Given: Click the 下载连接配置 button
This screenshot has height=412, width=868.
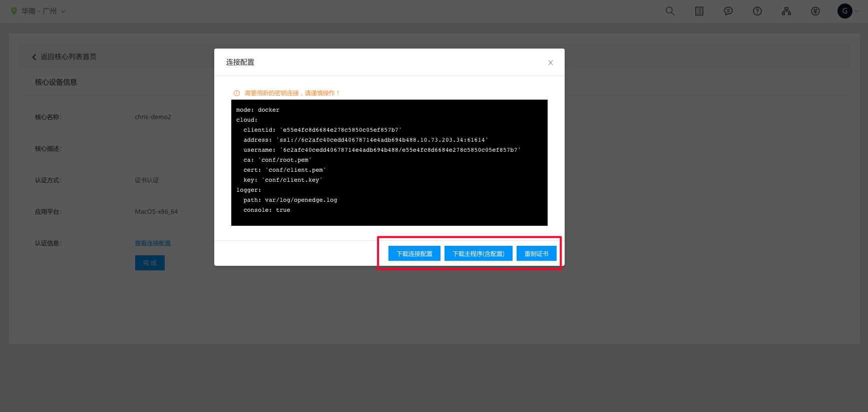Looking at the screenshot, I should tap(414, 254).
